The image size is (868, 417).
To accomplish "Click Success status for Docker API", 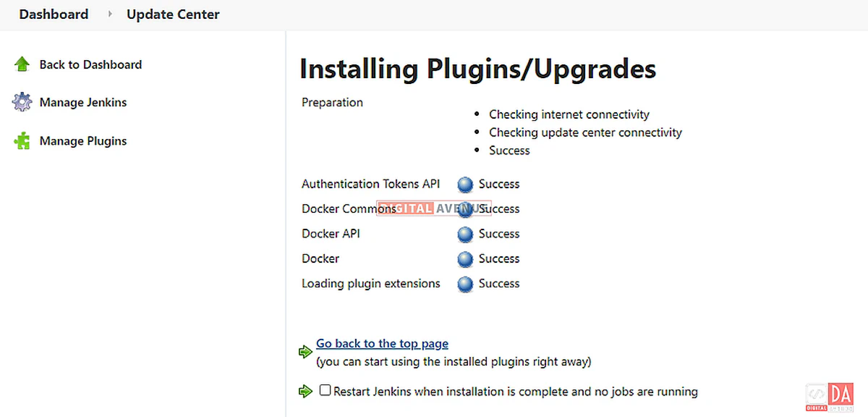I will click(499, 234).
